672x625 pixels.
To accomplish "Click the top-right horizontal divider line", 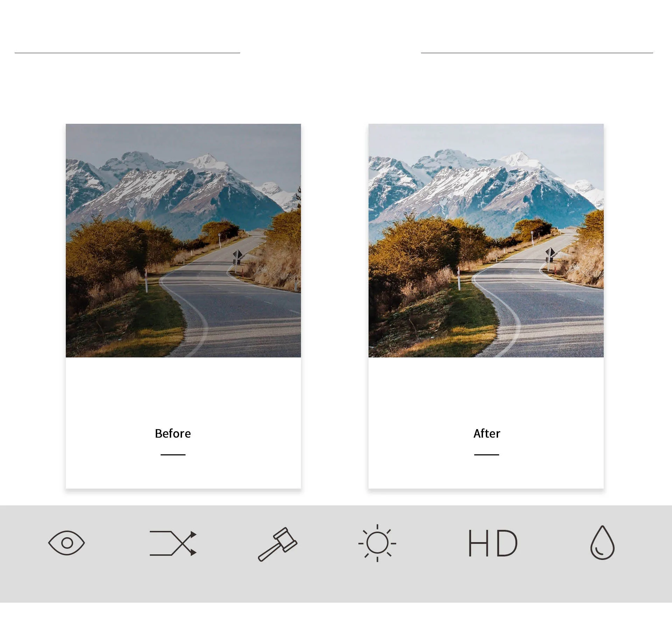I will pos(537,53).
